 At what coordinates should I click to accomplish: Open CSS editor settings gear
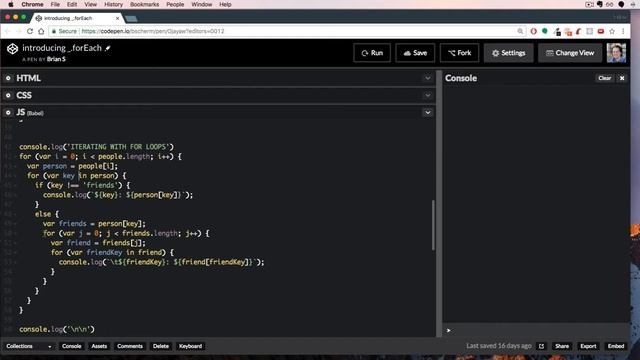point(8,95)
